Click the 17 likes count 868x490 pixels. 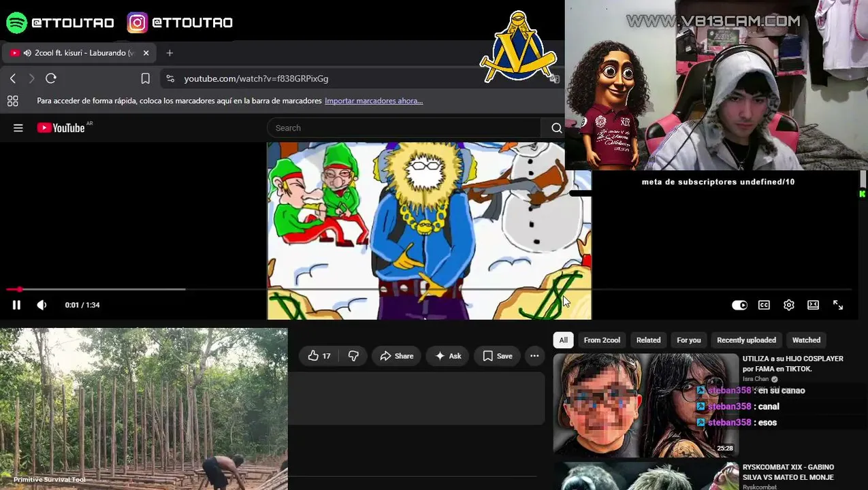[326, 356]
